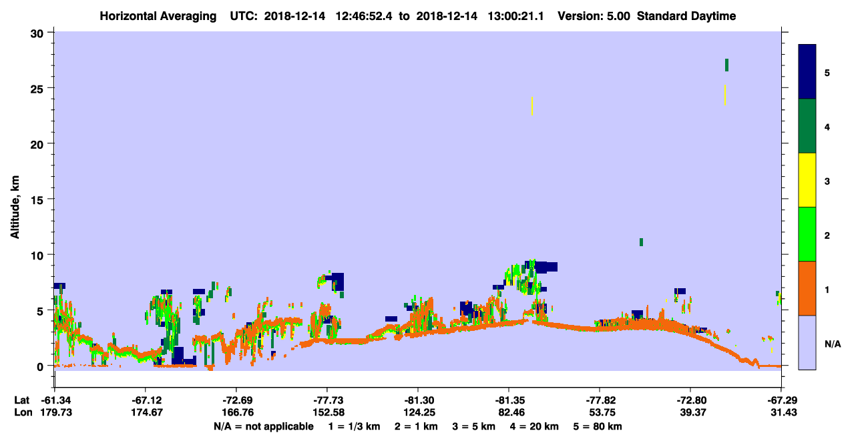Click latitude value -67.12
This screenshot has width=868, height=445.
(145, 400)
